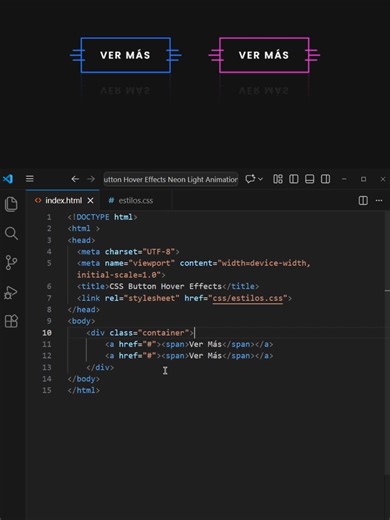
Task: Open the Run and Debug view
Action: (x=11, y=292)
